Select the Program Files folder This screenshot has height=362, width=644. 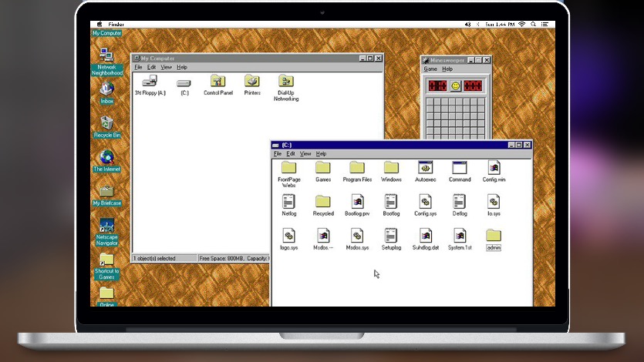[357, 171]
